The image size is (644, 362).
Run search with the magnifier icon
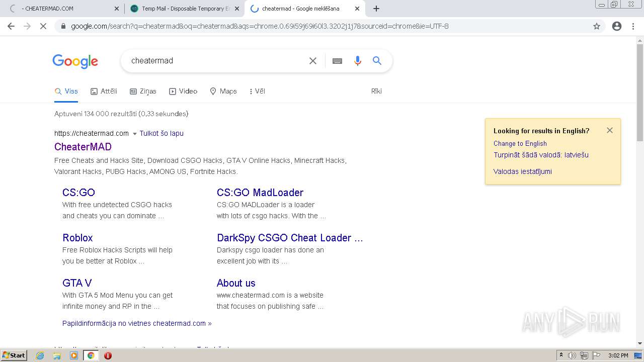click(377, 61)
